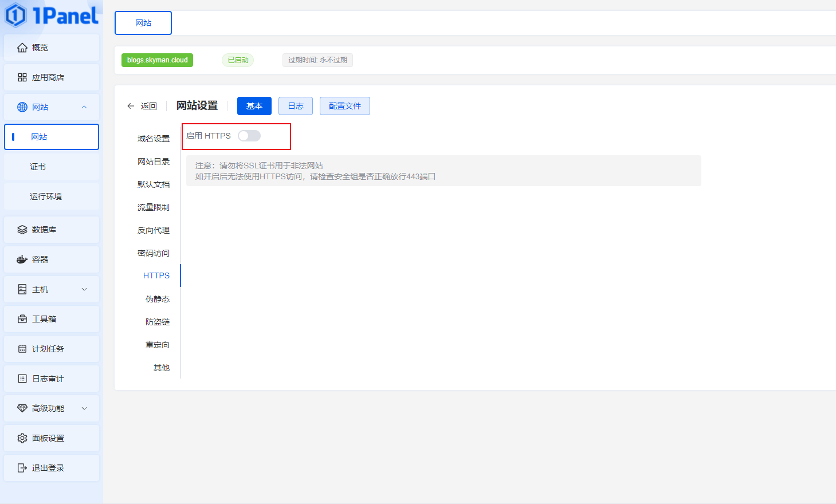Click the house icon beside 概览
836x504 pixels.
pos(22,48)
